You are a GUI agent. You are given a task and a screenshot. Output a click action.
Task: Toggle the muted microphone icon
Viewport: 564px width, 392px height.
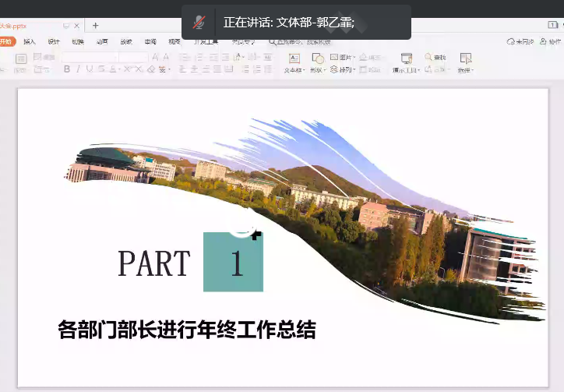(x=200, y=22)
